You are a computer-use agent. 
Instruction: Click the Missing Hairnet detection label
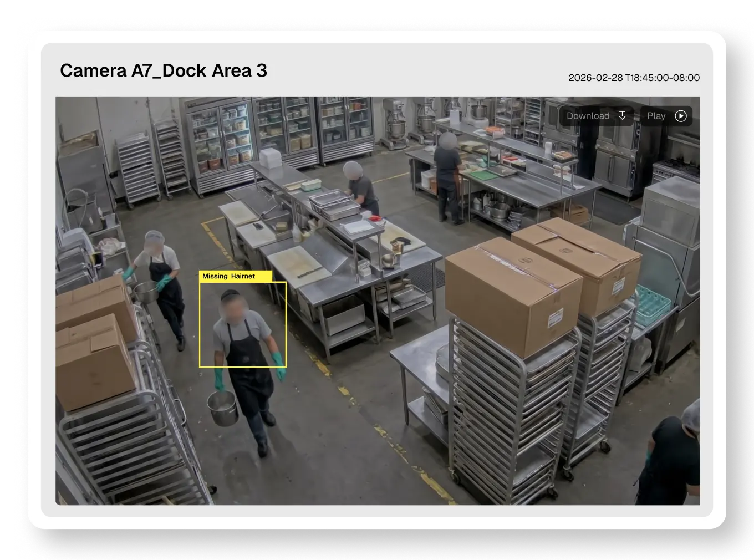[236, 276]
